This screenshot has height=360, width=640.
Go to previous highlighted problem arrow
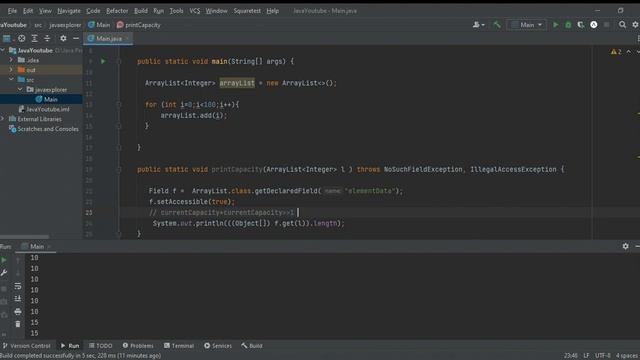pyautogui.click(x=629, y=52)
